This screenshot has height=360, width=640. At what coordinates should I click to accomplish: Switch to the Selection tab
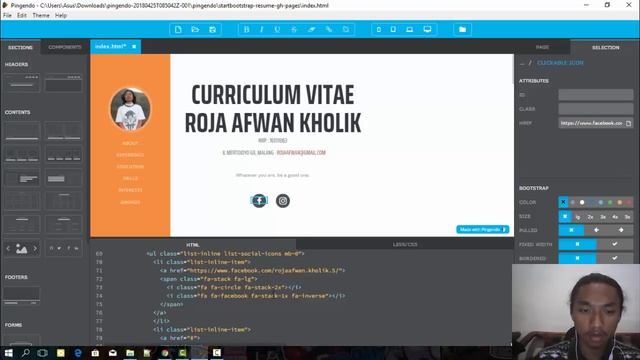pos(605,47)
